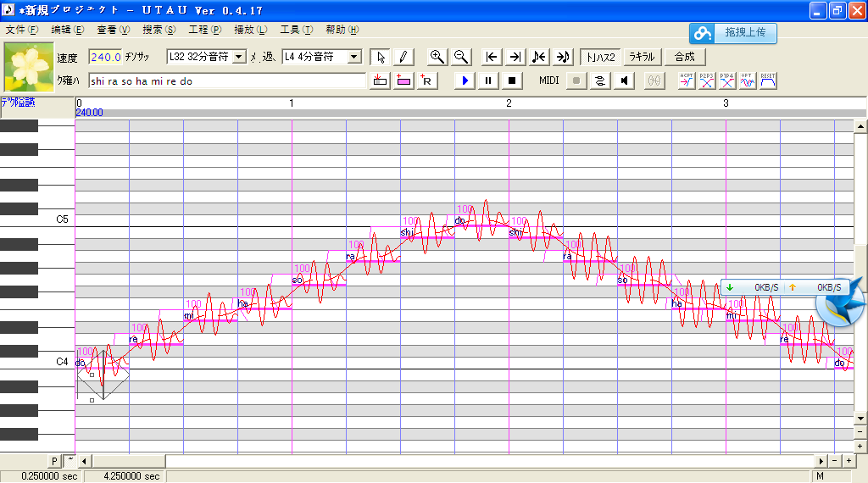This screenshot has width=868, height=483.
Task: Stop playback
Action: click(512, 80)
